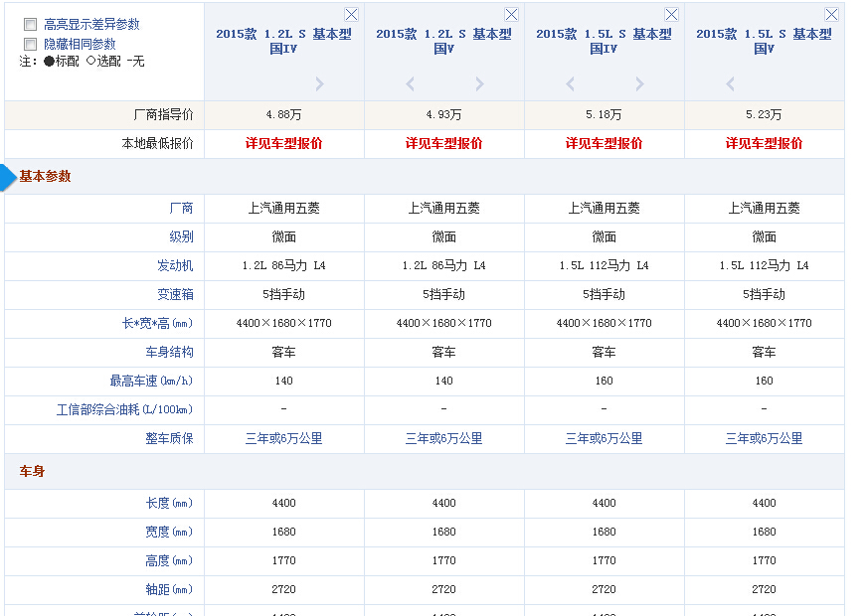Remove the 1.5L S 基本型 国IV column
The width and height of the screenshot is (866, 616).
[671, 15]
